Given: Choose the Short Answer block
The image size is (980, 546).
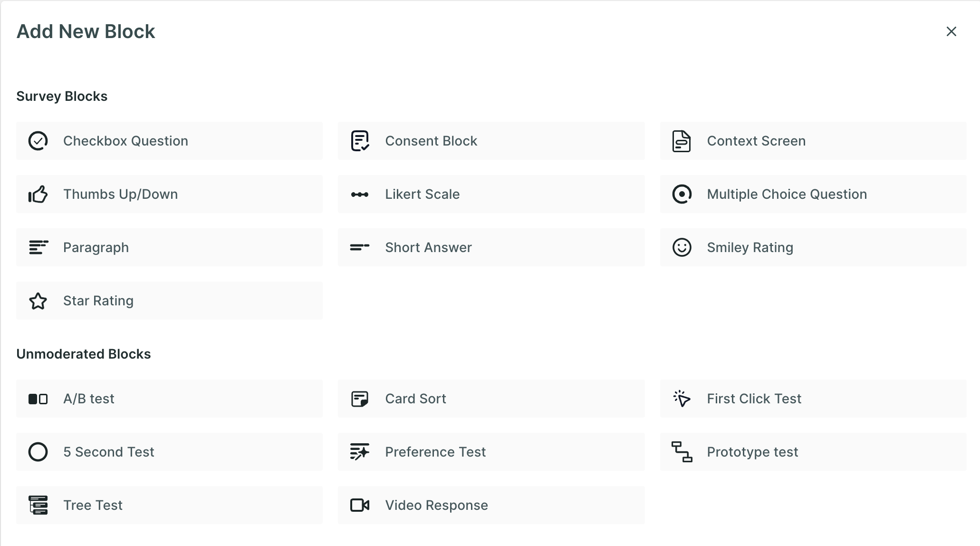Looking at the screenshot, I should 490,247.
